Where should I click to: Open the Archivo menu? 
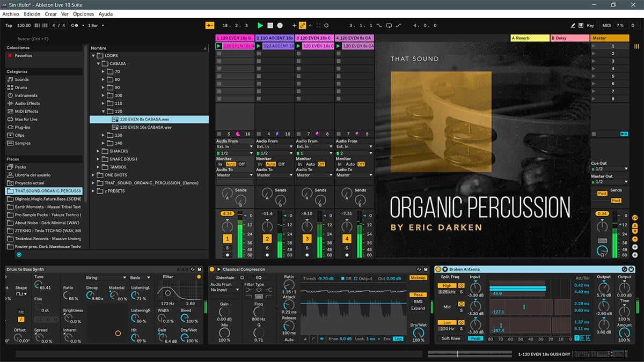11,14
